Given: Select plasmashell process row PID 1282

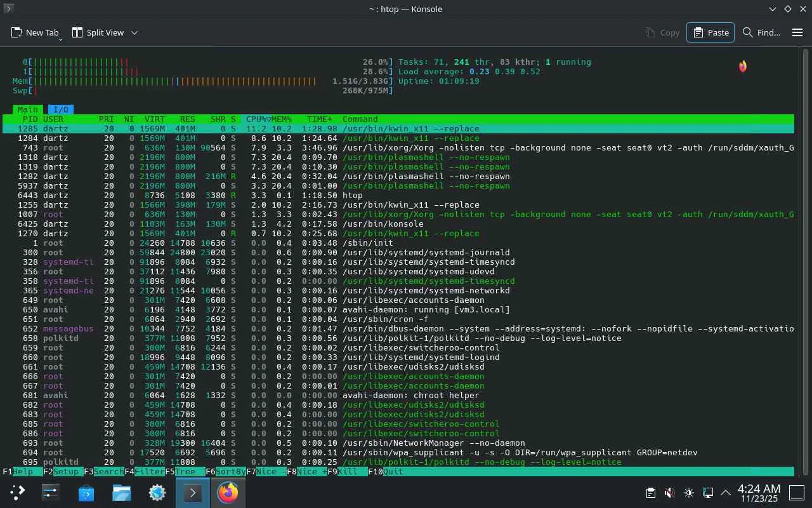Looking at the screenshot, I should (398, 176).
